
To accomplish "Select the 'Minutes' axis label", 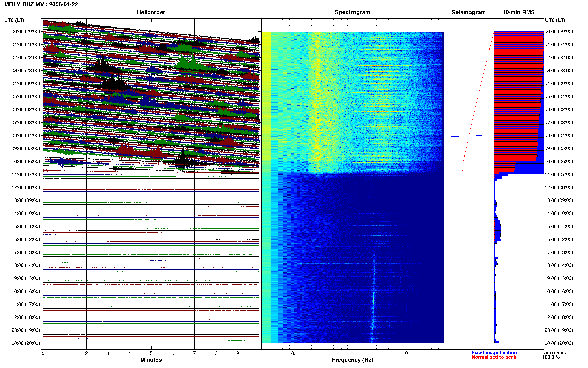I will pyautogui.click(x=151, y=360).
